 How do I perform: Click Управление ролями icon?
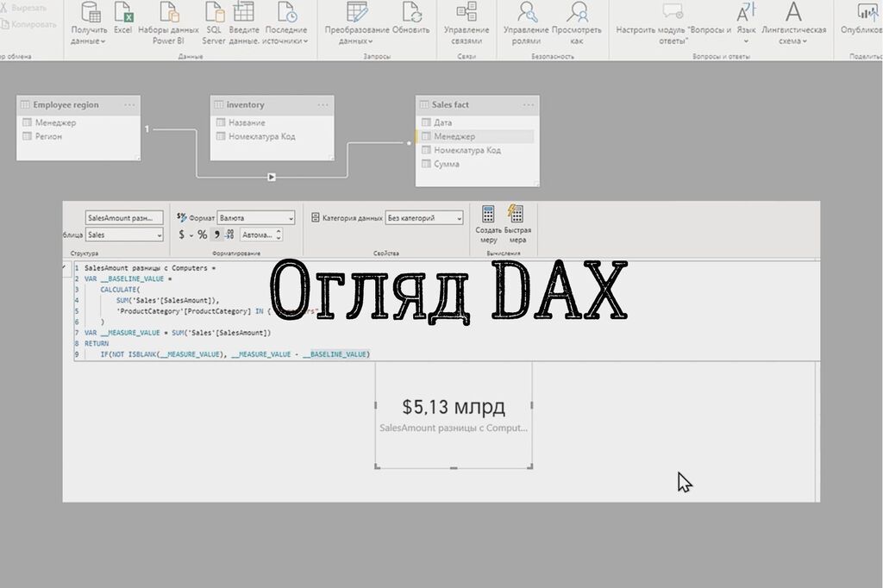(527, 11)
